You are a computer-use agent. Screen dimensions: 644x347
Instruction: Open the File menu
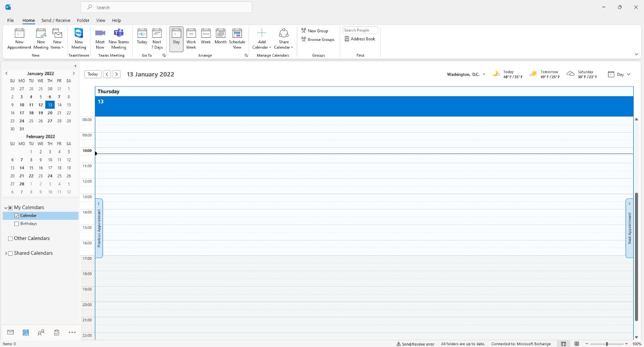10,20
